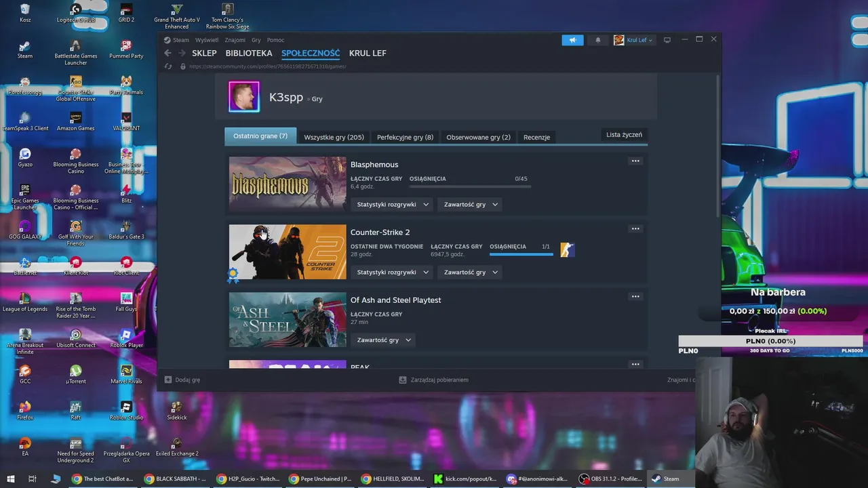Select TeamSpeak 3 Client shortcut
This screenshot has height=488, width=868.
[x=25, y=121]
